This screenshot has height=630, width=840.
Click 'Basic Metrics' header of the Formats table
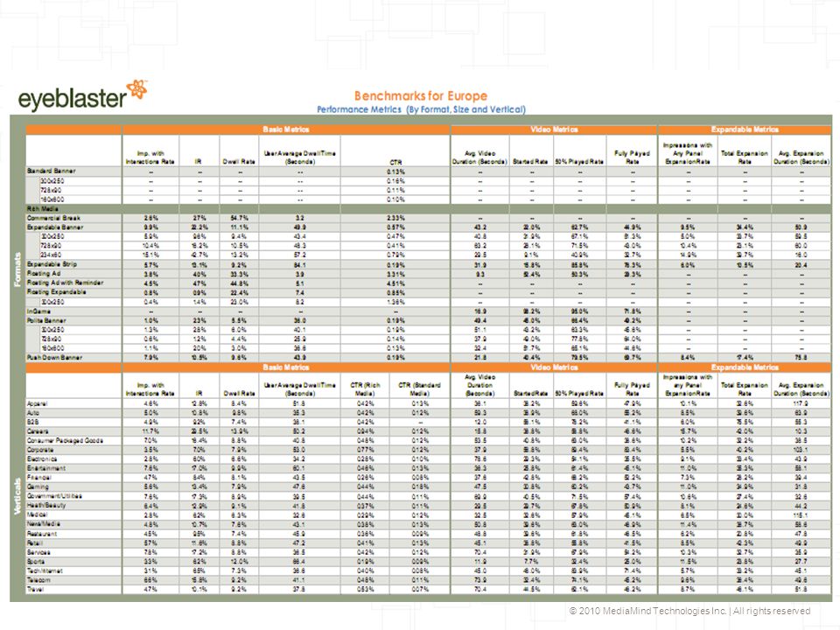pyautogui.click(x=286, y=129)
